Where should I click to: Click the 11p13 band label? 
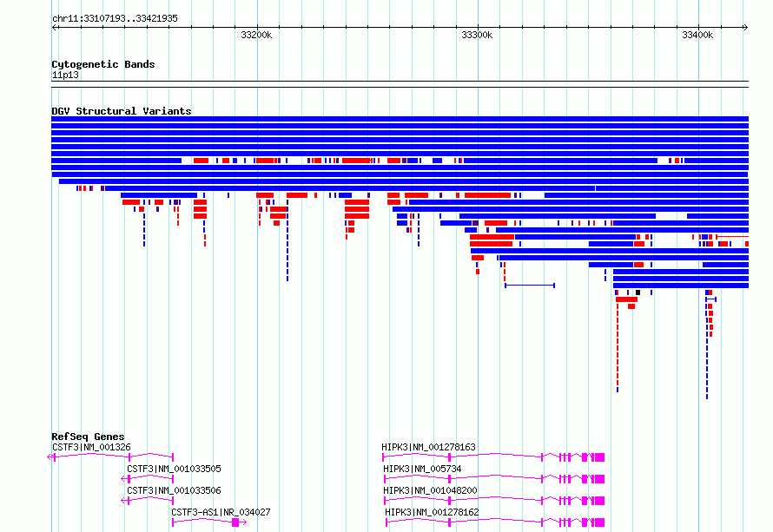coord(65,75)
